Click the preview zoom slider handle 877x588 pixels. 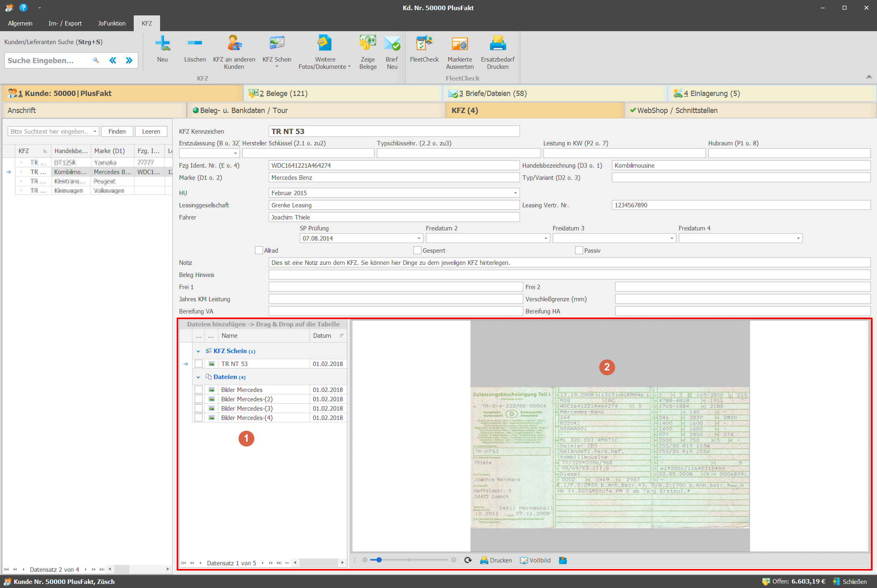pyautogui.click(x=379, y=560)
